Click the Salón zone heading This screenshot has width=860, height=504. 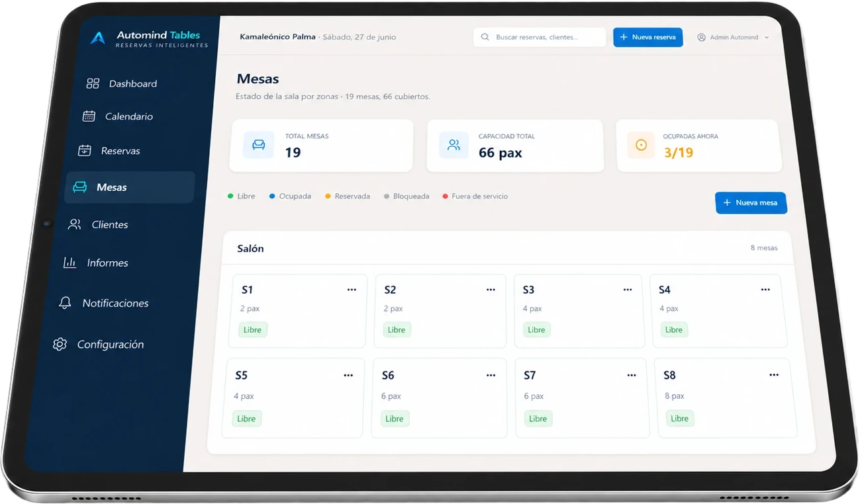click(250, 249)
